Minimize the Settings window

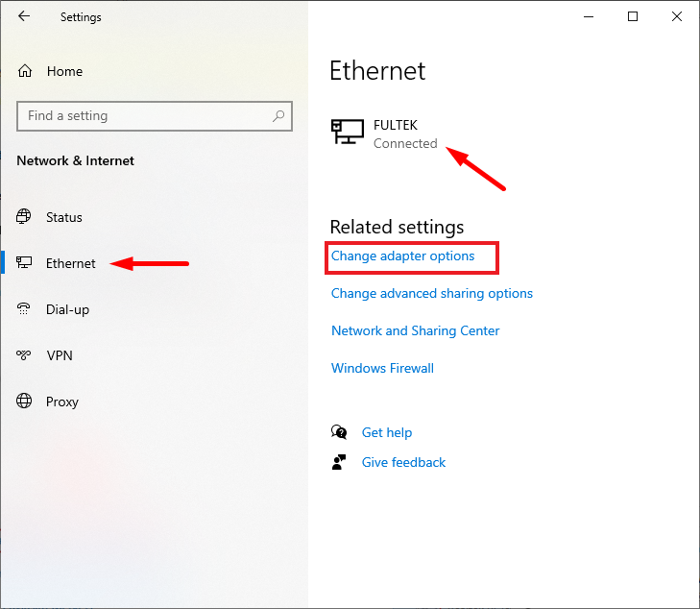click(589, 16)
